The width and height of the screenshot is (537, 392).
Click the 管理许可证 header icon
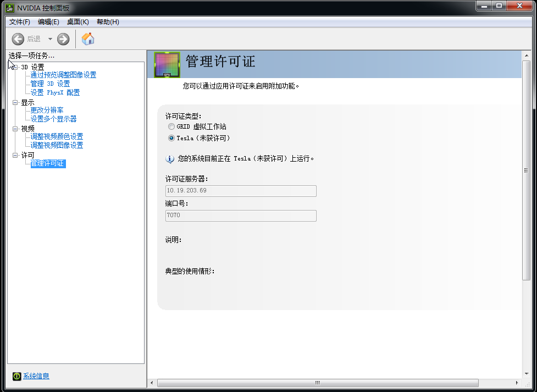[166, 64]
